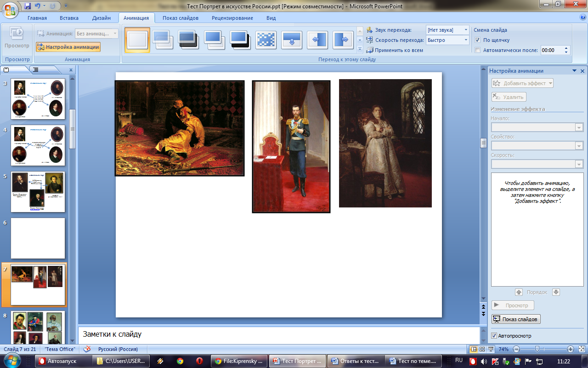Click Показ слайдов button in task pane
The width and height of the screenshot is (588, 368).
[x=516, y=319]
